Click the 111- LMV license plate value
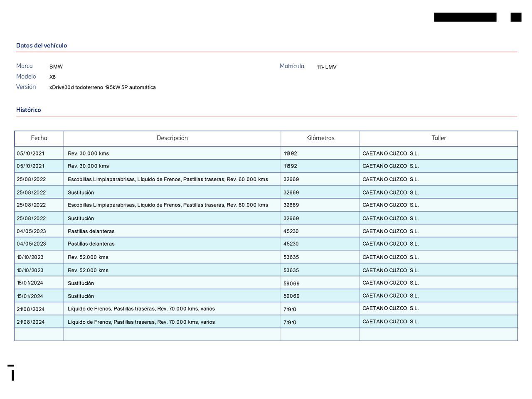532x399 pixels. [x=327, y=67]
